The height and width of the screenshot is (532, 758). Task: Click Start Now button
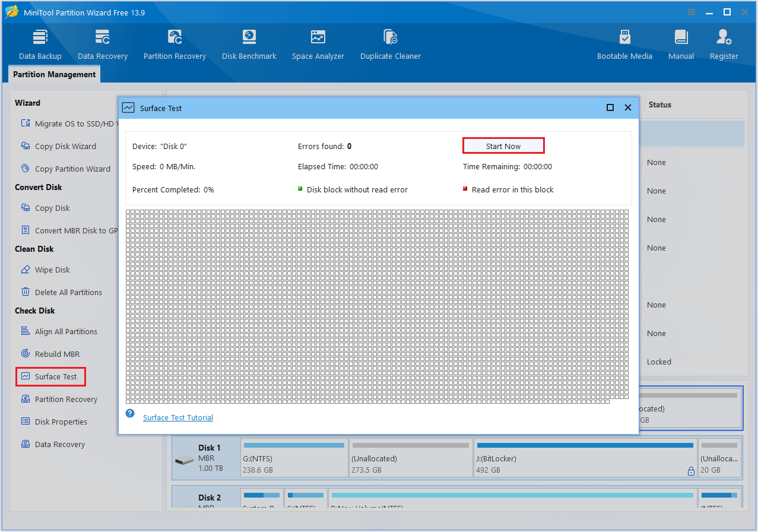[503, 146]
